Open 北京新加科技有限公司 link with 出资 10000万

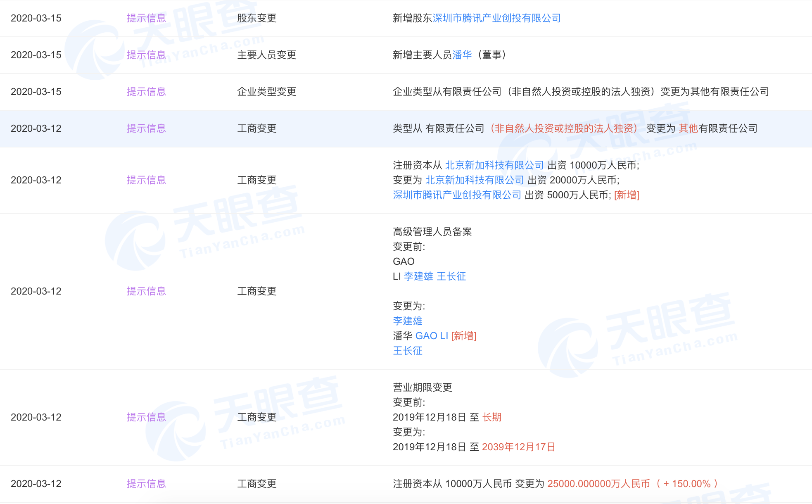pos(494,165)
